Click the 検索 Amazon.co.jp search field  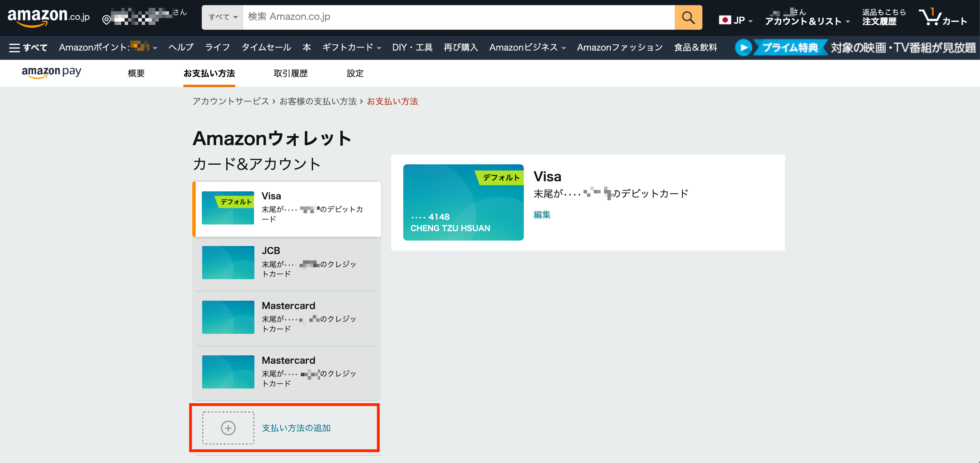coord(459,17)
